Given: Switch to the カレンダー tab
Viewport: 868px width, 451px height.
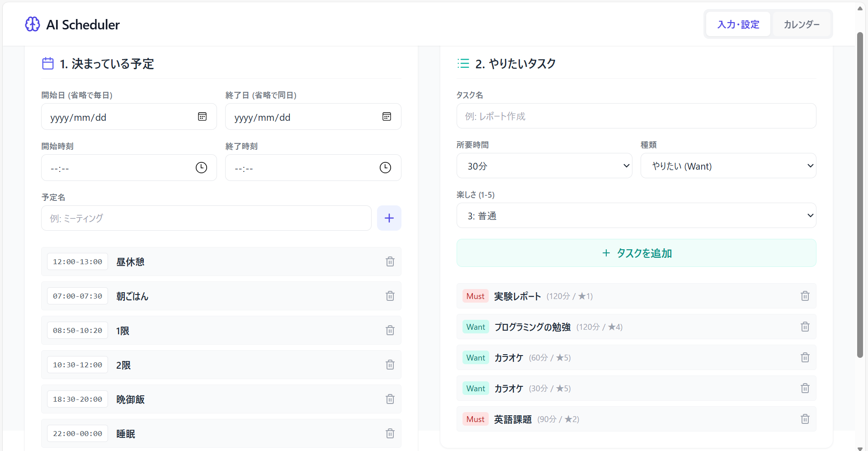Looking at the screenshot, I should 801,24.
